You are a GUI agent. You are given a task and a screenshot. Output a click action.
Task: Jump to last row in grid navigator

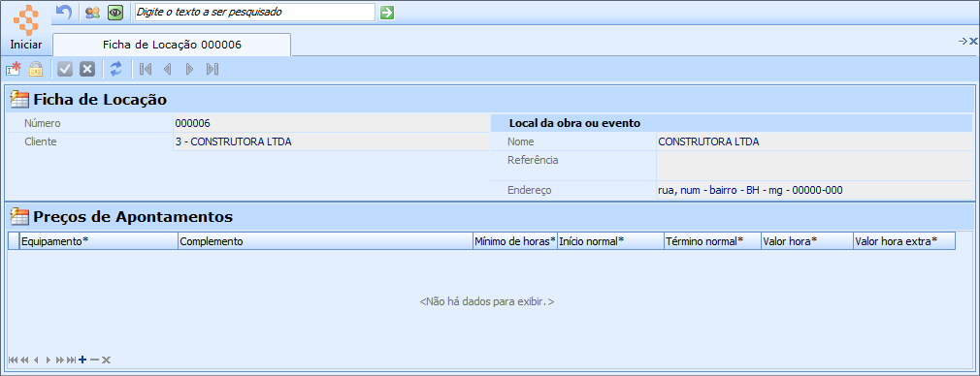71,360
